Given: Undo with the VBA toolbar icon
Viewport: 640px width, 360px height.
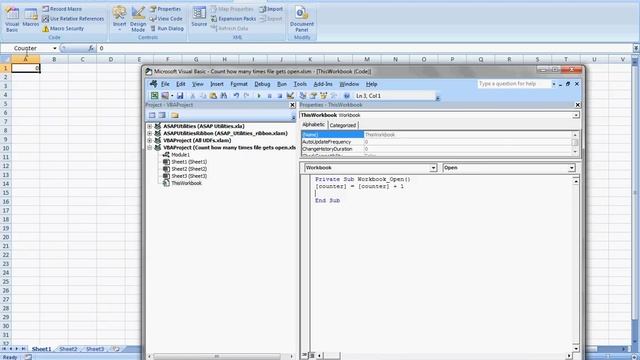Looking at the screenshot, I should point(236,96).
